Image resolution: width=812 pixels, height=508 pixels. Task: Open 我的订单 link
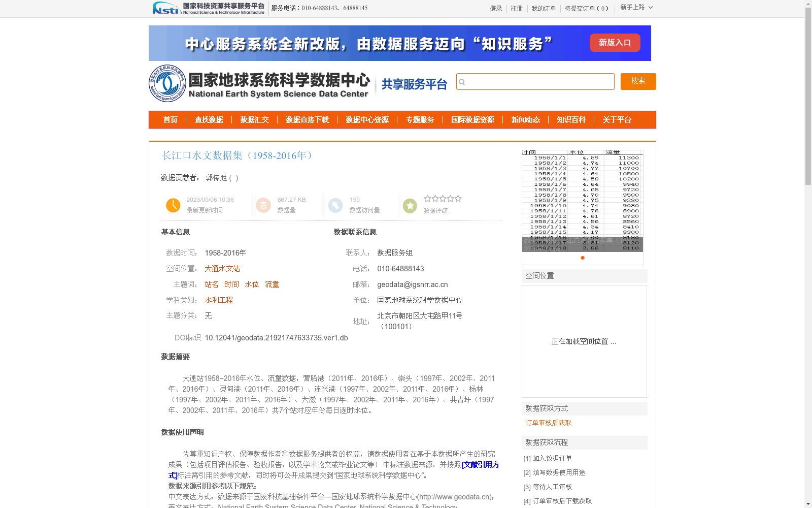[x=544, y=9]
